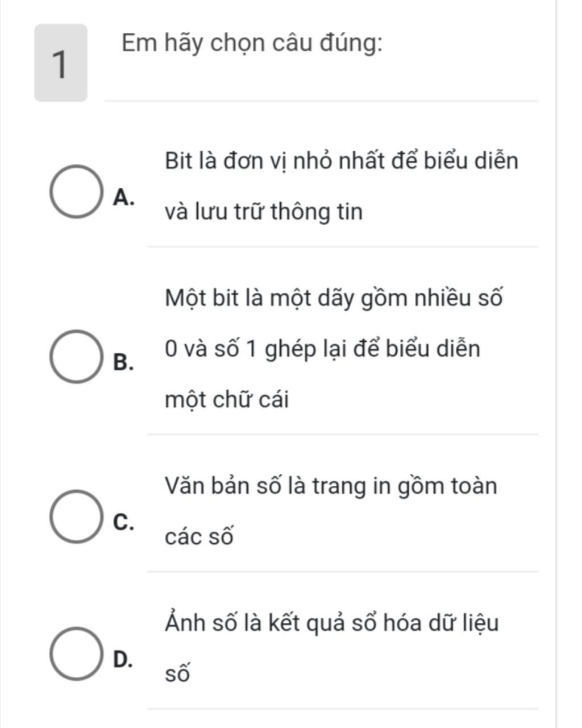Click text 'Văn bản số là trang in'
The height and width of the screenshot is (728, 582).
(x=274, y=486)
